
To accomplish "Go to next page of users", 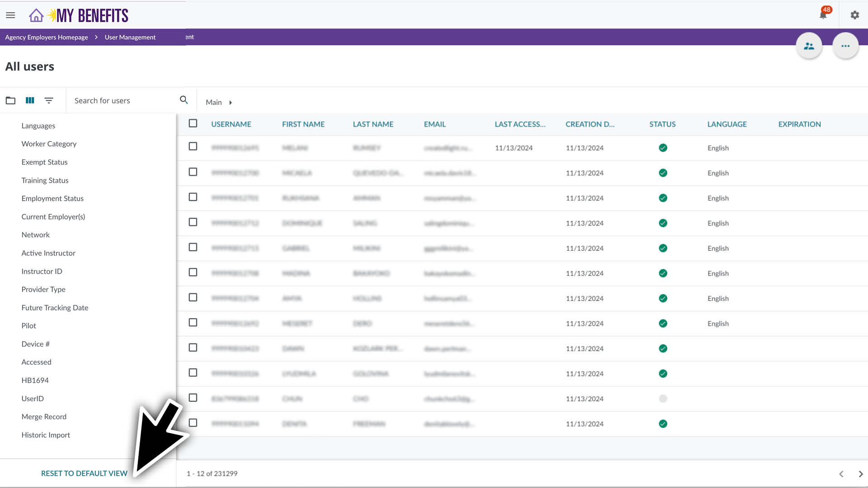I will (860, 474).
